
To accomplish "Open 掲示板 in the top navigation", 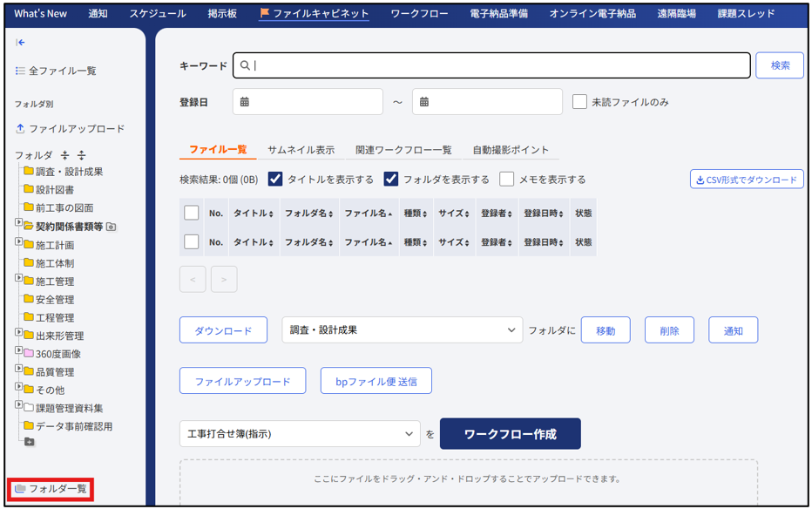I will [x=222, y=13].
